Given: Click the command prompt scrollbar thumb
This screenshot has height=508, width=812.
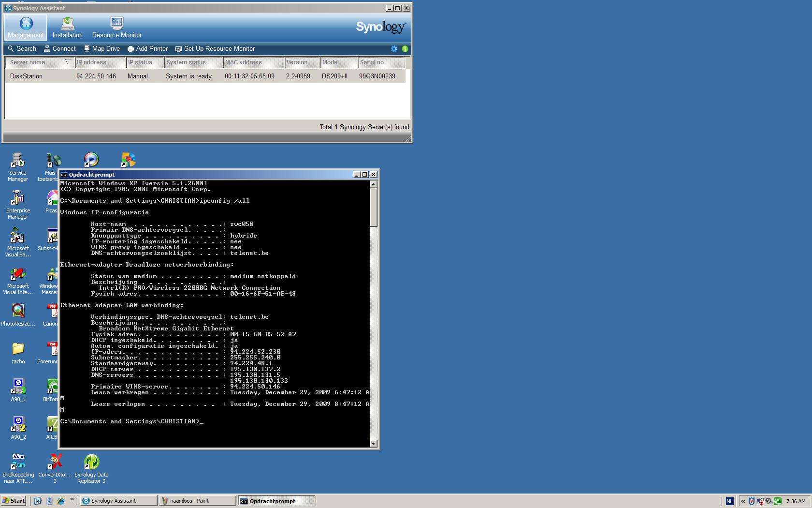Looking at the screenshot, I should pyautogui.click(x=373, y=207).
